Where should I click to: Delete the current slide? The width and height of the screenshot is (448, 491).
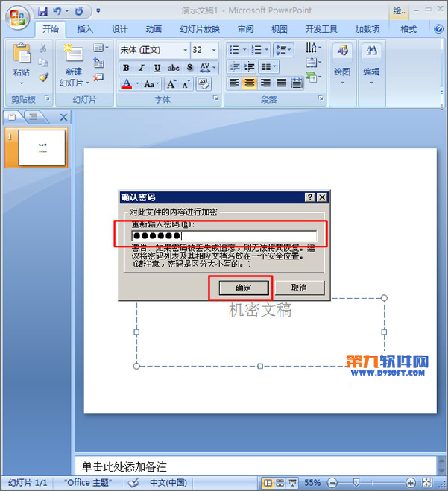(x=98, y=77)
